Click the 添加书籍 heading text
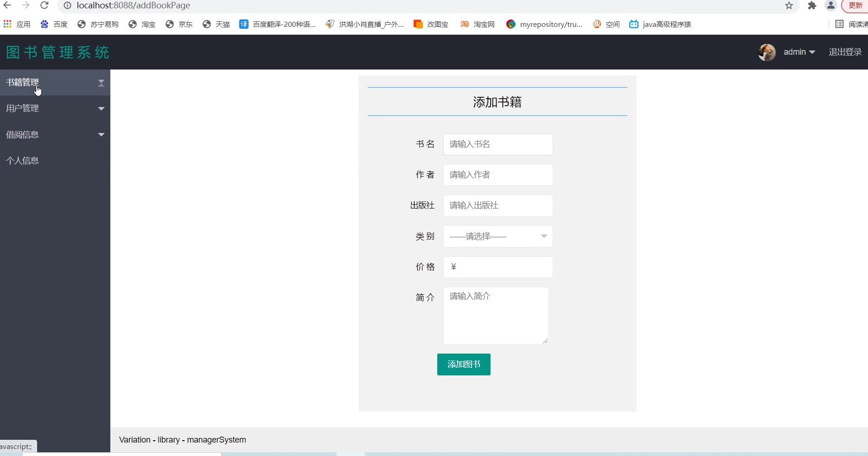 click(497, 102)
